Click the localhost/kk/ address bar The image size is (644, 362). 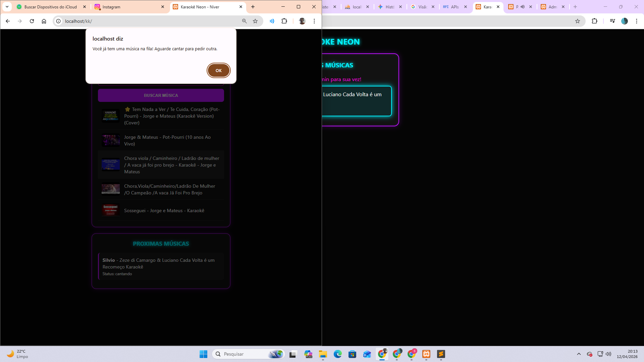[x=148, y=21]
